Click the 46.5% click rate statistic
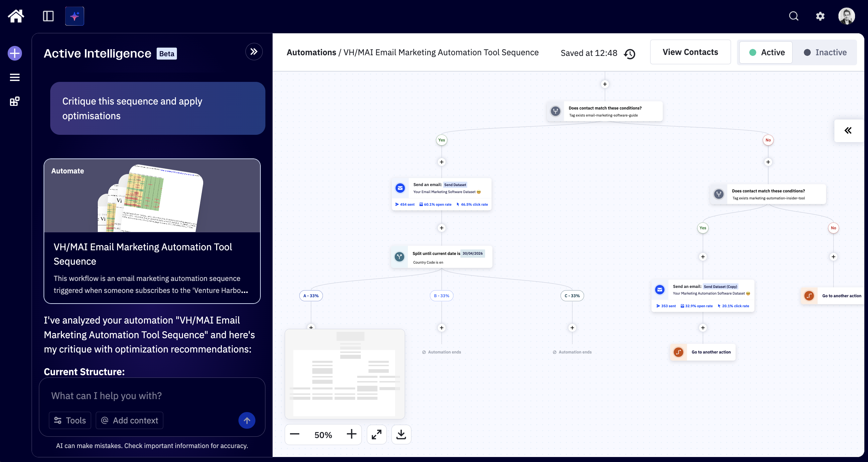868x462 pixels. click(x=472, y=204)
